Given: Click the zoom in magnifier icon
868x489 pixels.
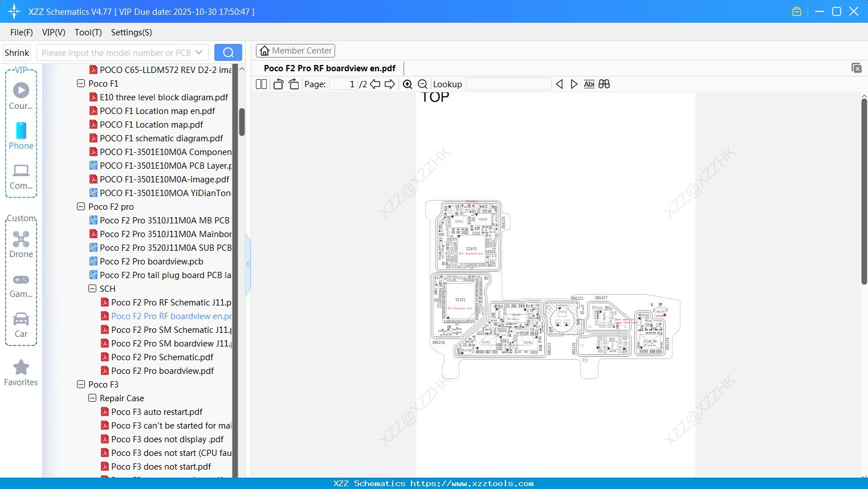Looking at the screenshot, I should click(407, 84).
